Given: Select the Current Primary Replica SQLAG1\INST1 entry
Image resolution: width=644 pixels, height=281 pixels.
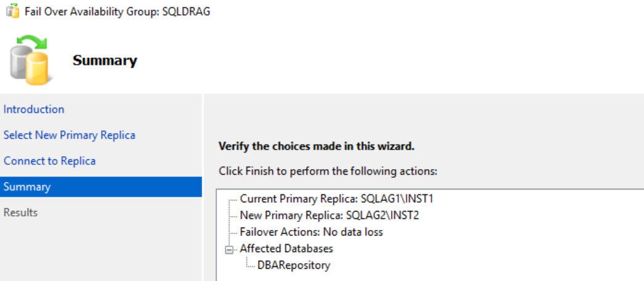Looking at the screenshot, I should tap(341, 199).
